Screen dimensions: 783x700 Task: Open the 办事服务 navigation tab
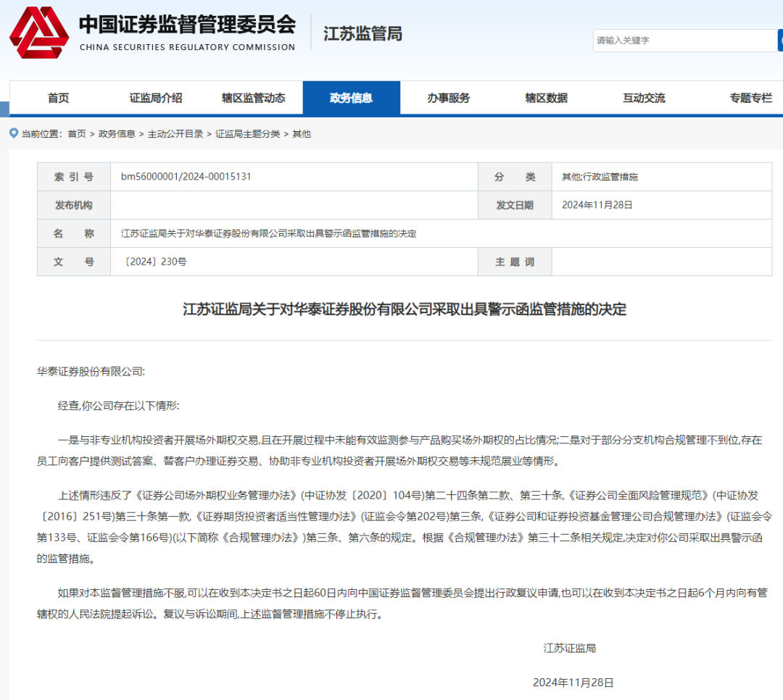click(449, 98)
